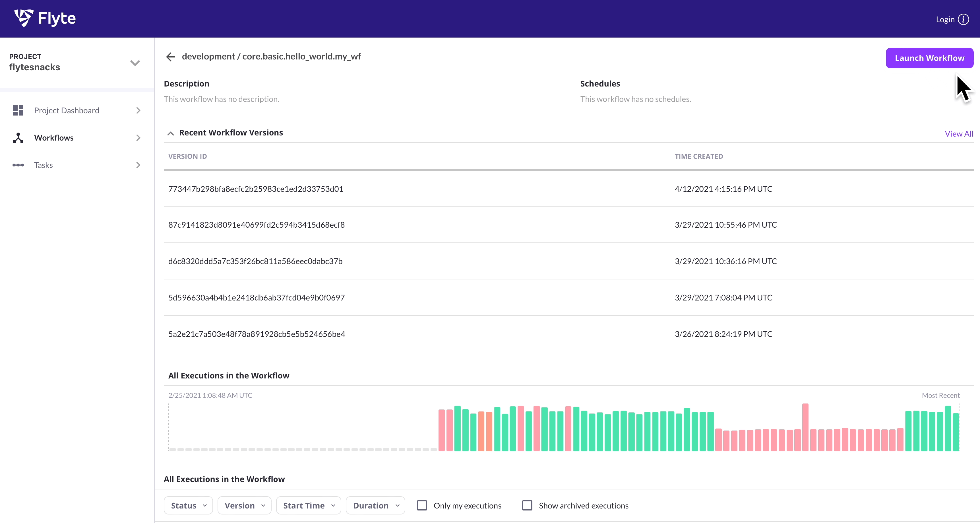Collapse Recent Workflow Versions section
980x523 pixels.
click(x=170, y=133)
